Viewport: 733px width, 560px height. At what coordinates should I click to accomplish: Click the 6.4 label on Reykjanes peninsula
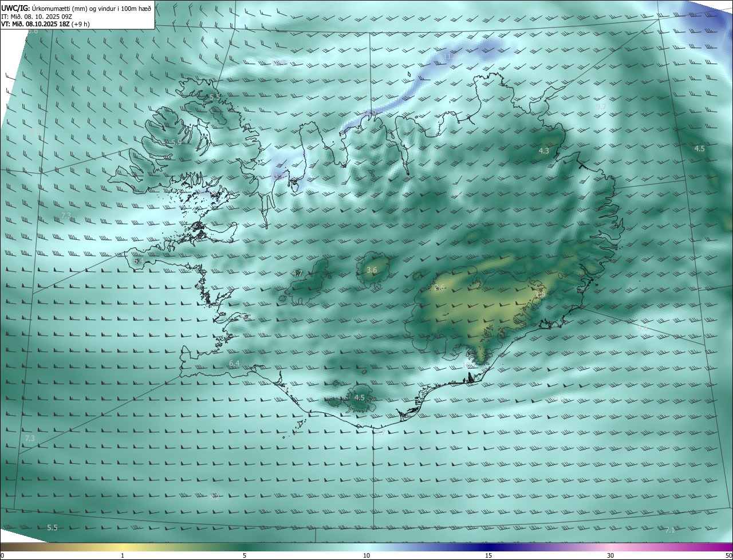point(234,364)
